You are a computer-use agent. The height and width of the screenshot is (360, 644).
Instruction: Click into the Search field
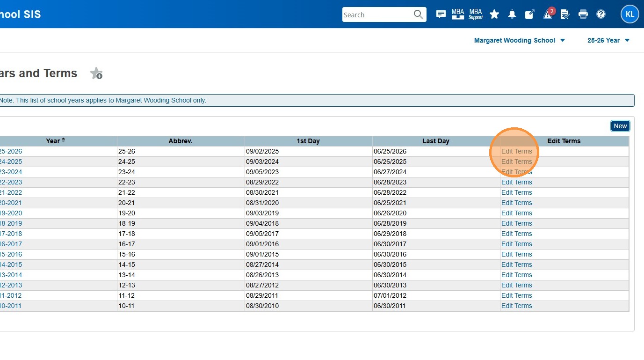[377, 15]
